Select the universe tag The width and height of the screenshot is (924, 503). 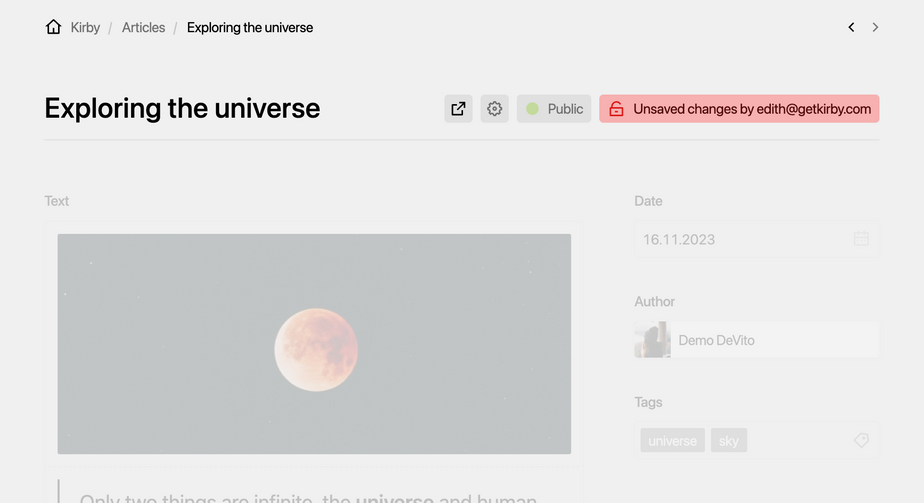tap(672, 441)
